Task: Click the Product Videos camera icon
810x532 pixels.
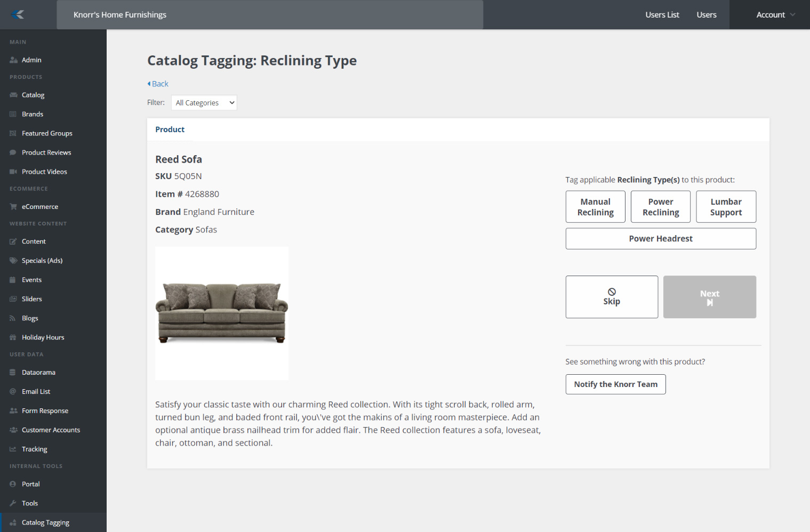Action: [x=13, y=172]
